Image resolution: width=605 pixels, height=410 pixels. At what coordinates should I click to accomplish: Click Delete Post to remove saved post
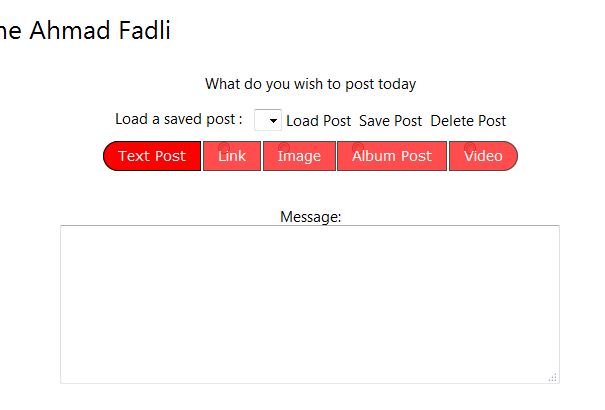pyautogui.click(x=468, y=121)
